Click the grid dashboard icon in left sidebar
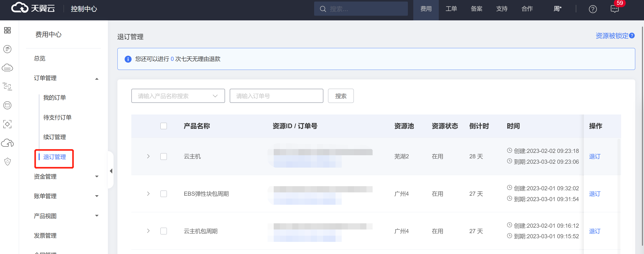The width and height of the screenshot is (644, 254). tap(7, 30)
